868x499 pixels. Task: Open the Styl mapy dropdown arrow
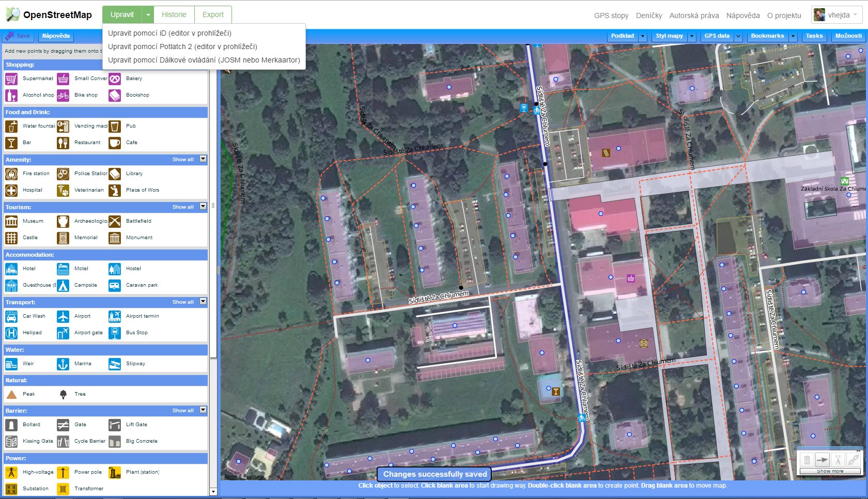tap(692, 36)
